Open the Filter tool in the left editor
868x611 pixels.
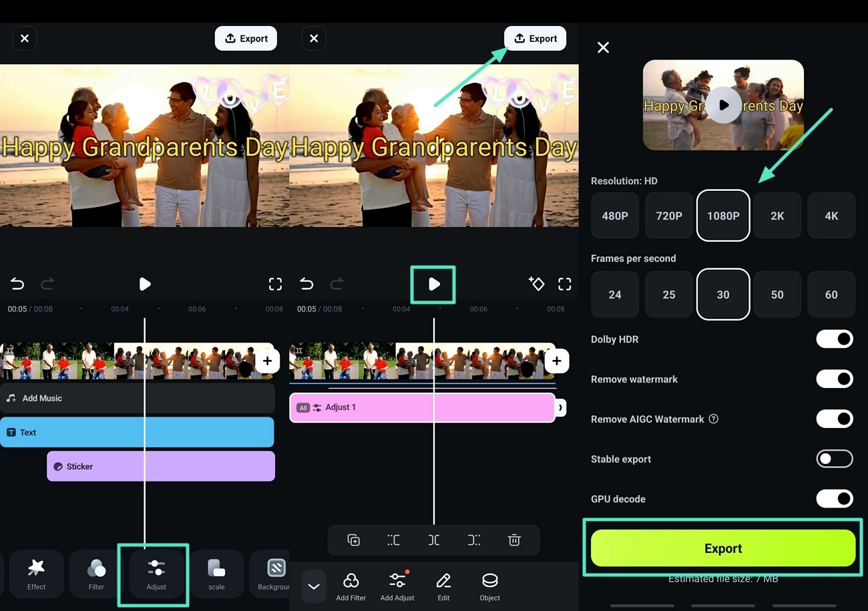[96, 574]
